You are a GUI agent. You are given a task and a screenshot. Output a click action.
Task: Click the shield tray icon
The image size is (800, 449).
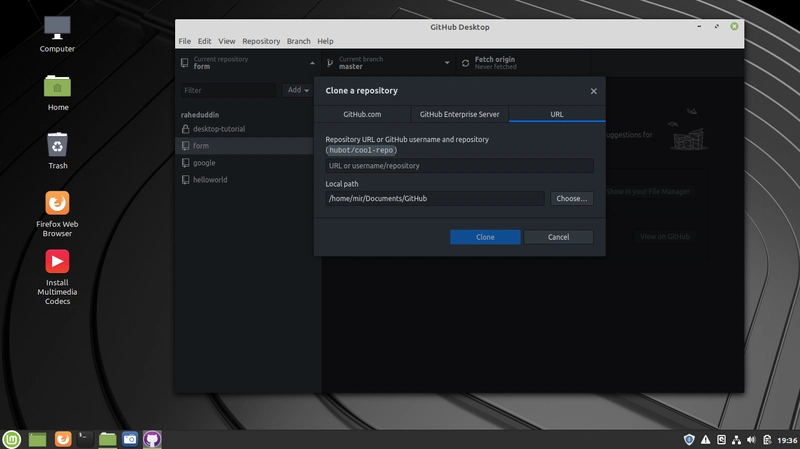689,439
